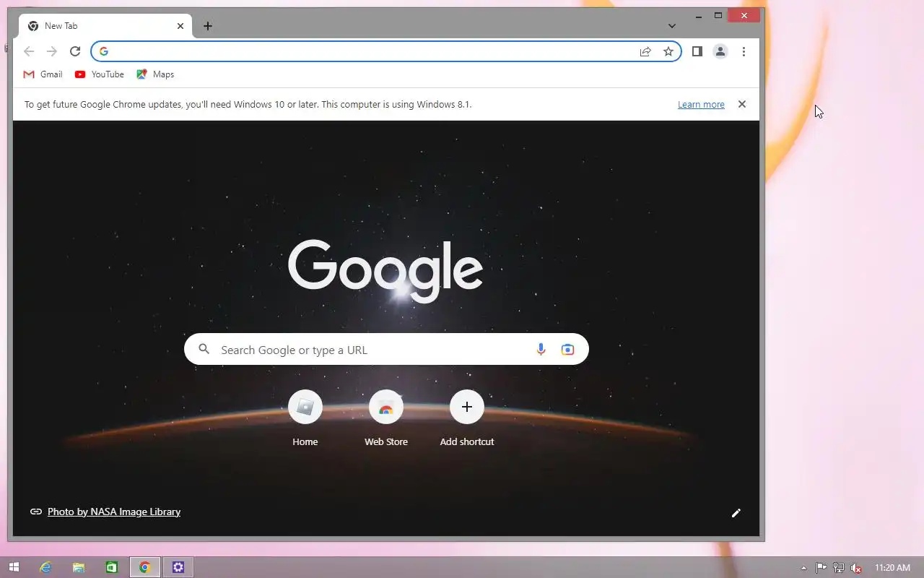
Task: Open the tab search chevron
Action: coord(672,26)
